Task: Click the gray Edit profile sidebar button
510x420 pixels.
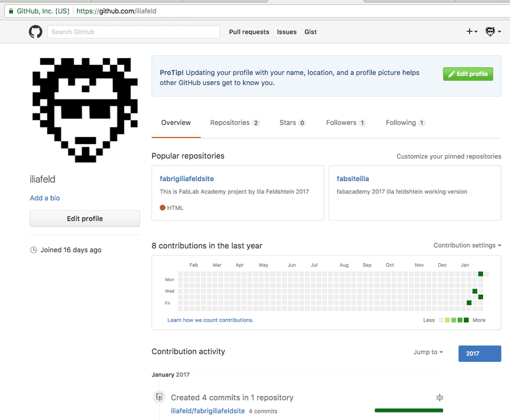Action: click(85, 218)
